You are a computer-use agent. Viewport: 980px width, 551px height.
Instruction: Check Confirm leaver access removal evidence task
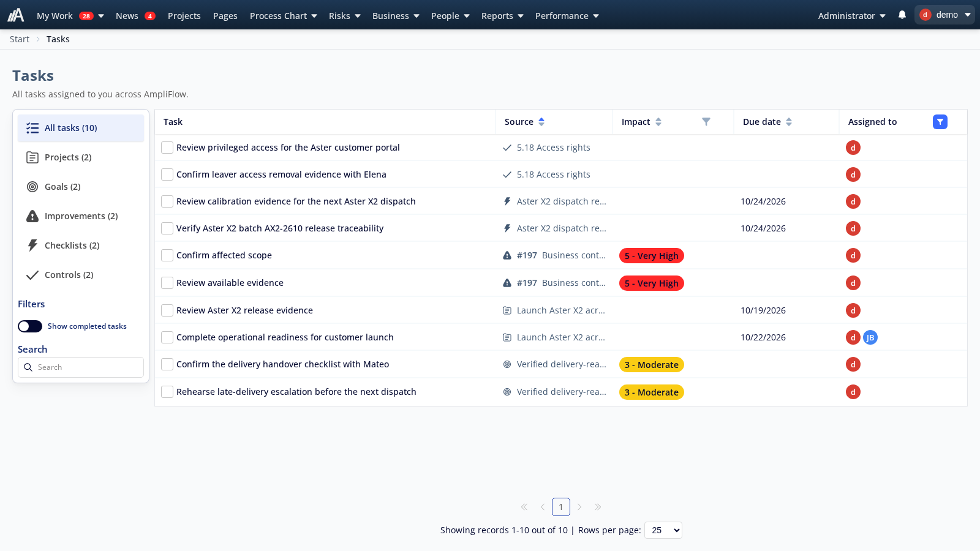point(167,174)
